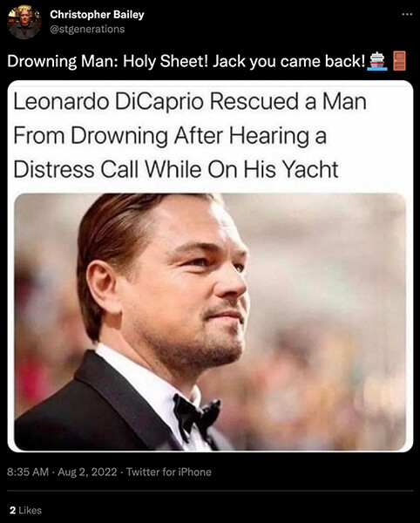Open the @stgenerations handle link
The width and height of the screenshot is (420, 523).
pos(87,29)
